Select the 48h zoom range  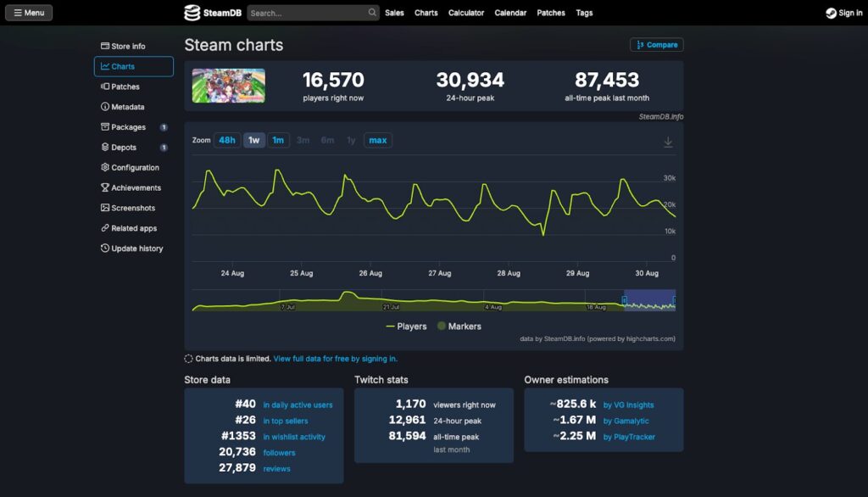[227, 141]
